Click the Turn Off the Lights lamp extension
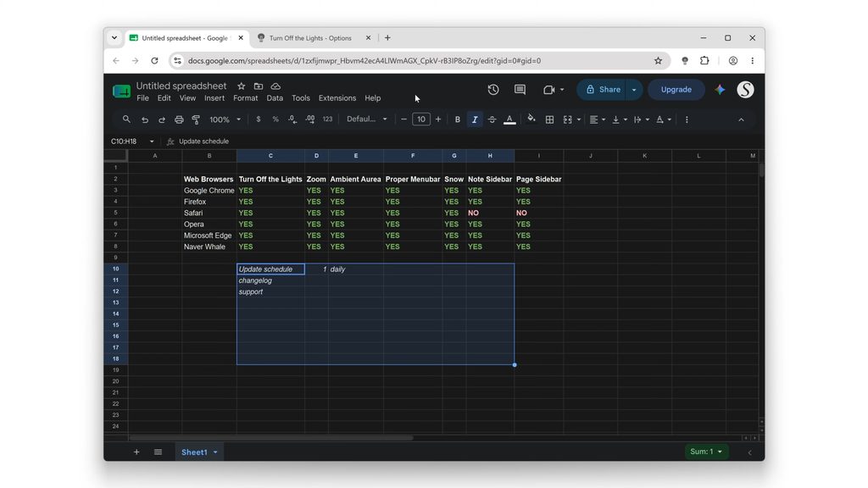The width and height of the screenshot is (868, 488). tap(685, 61)
